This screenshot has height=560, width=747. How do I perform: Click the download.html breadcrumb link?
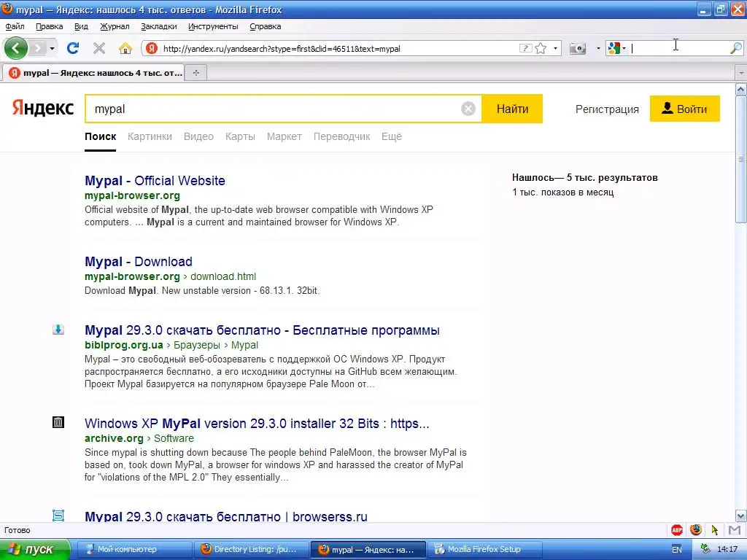223,276
